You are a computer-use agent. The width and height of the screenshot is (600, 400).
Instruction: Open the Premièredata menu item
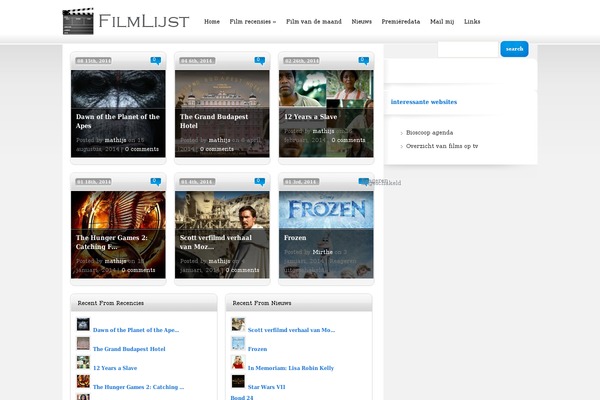[401, 22]
